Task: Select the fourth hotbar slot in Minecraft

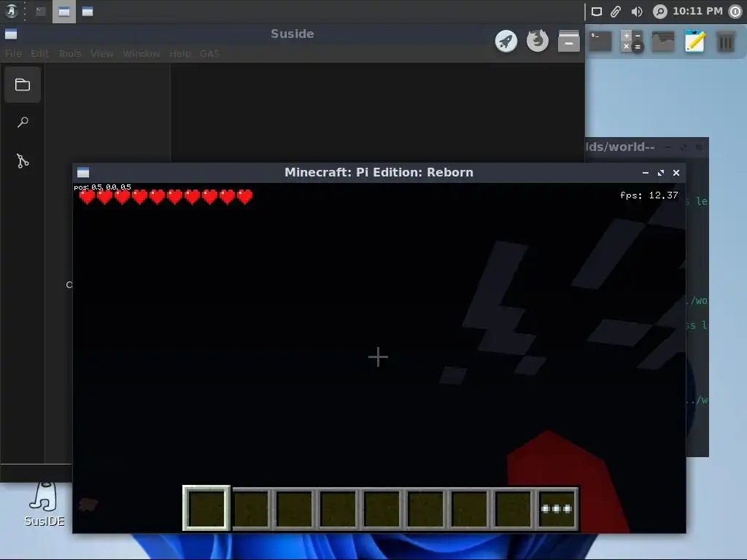Action: [x=338, y=509]
